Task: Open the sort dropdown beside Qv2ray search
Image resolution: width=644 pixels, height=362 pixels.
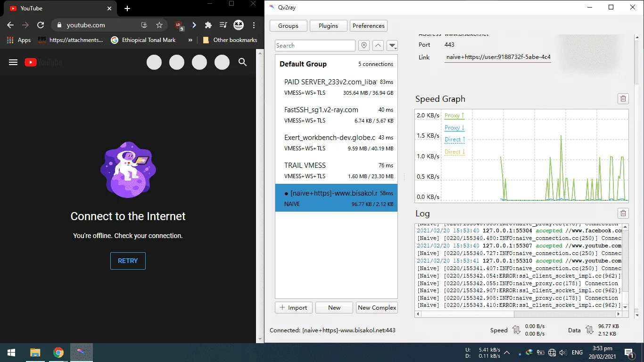Action: [392, 45]
